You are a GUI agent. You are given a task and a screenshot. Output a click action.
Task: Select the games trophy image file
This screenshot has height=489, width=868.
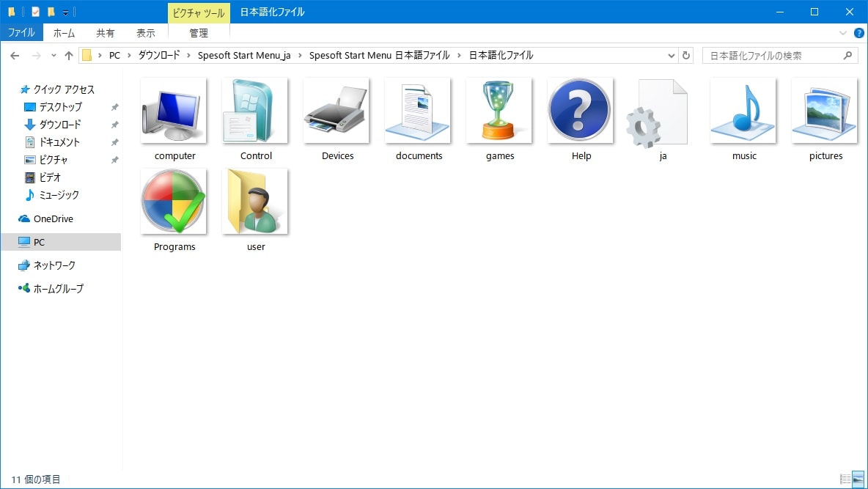[x=500, y=119]
